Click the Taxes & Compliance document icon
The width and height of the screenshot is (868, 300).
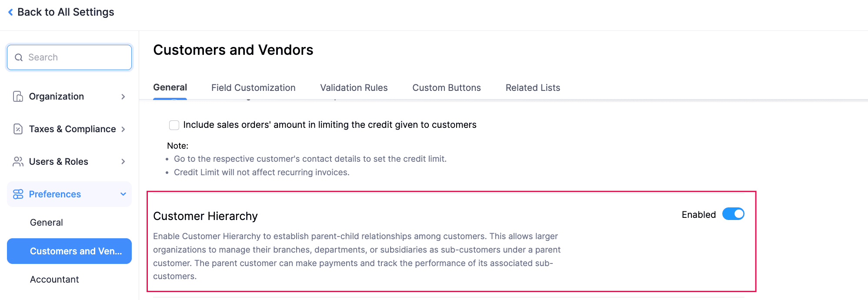18,129
